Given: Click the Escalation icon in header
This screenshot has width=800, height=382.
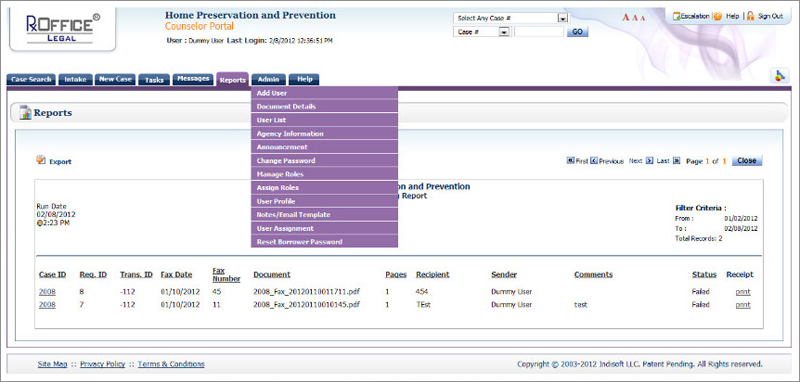Looking at the screenshot, I should [677, 16].
